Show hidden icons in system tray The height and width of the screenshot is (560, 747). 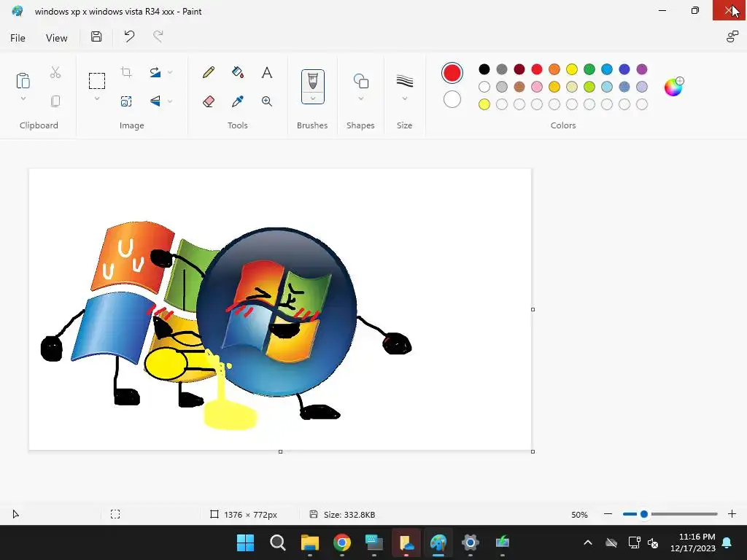click(588, 542)
